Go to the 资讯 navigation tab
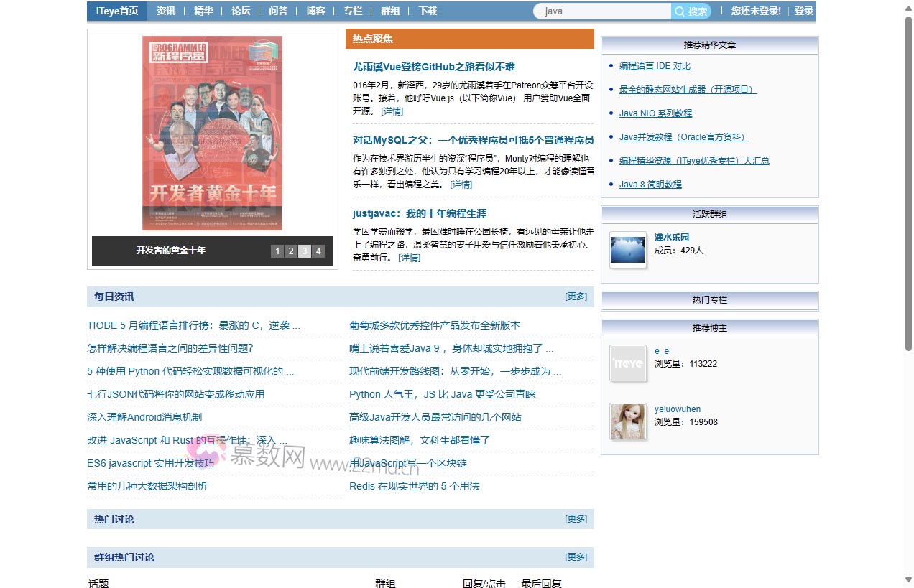 (166, 11)
